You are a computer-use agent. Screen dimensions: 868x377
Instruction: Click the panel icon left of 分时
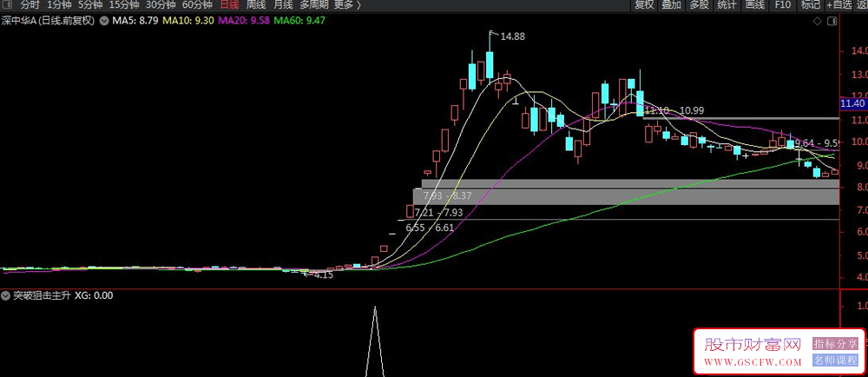(9, 5)
